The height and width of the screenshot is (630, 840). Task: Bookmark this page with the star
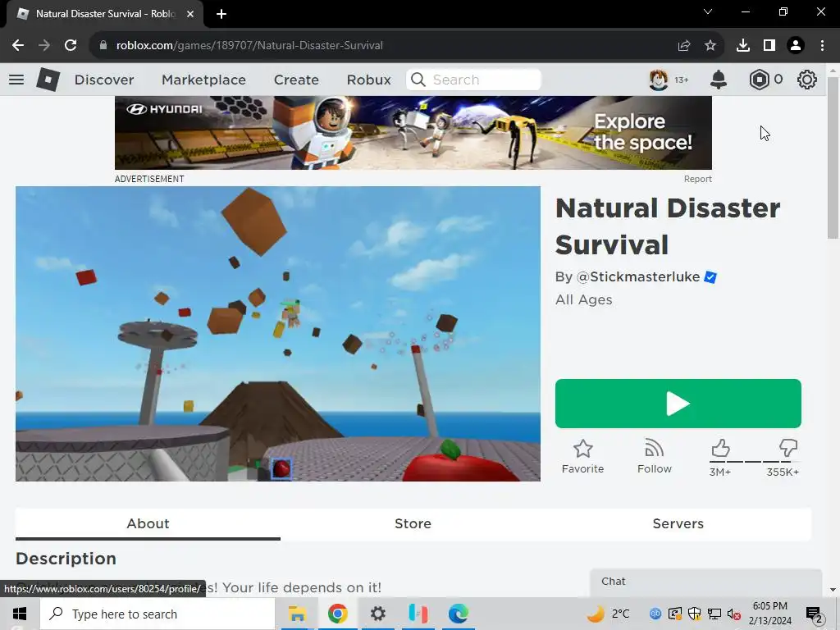[x=710, y=46]
